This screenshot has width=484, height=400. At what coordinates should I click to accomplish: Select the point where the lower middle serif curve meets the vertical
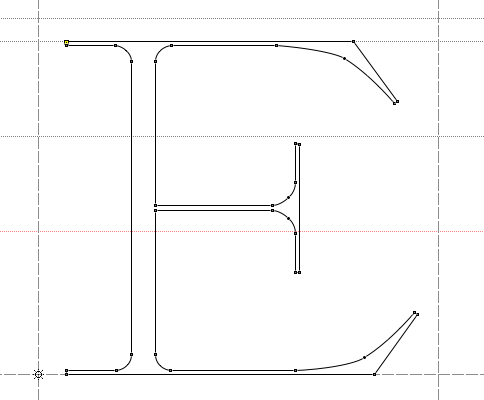point(295,234)
